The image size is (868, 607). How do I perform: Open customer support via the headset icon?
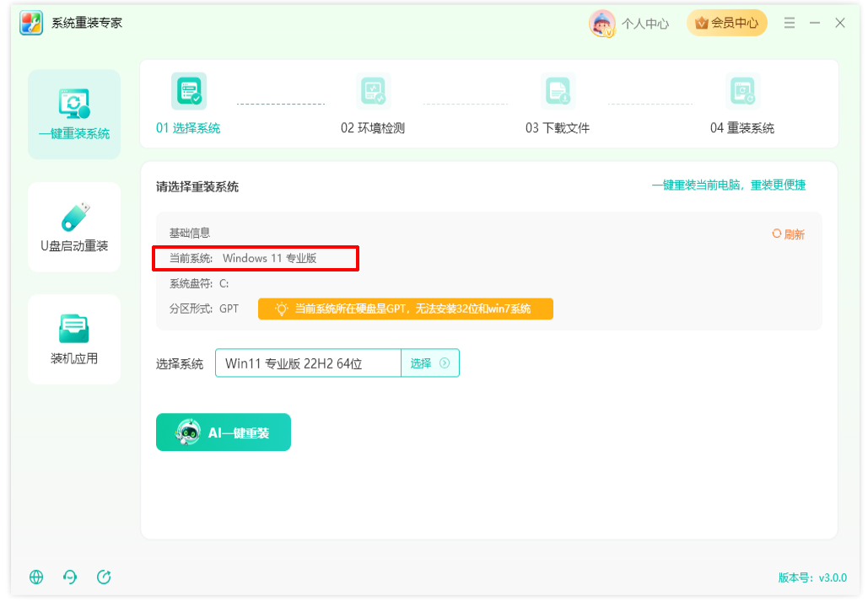[70, 577]
